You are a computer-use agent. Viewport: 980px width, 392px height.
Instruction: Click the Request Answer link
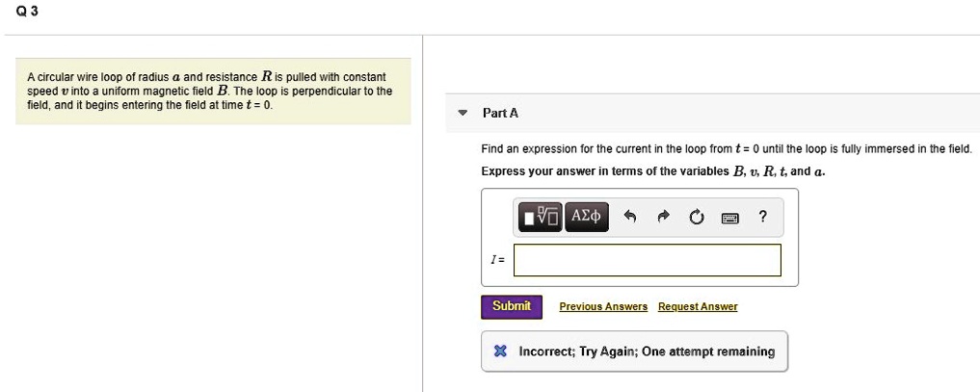click(698, 306)
